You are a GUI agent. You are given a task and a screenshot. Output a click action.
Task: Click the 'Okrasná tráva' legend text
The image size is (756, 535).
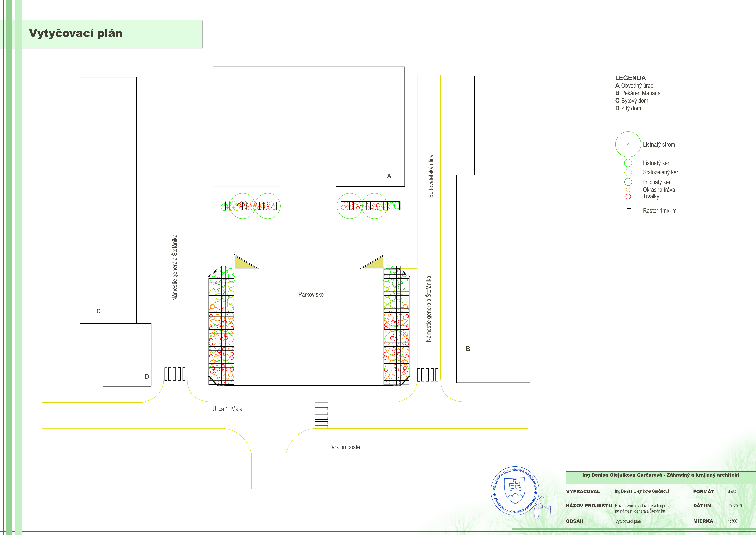[659, 190]
